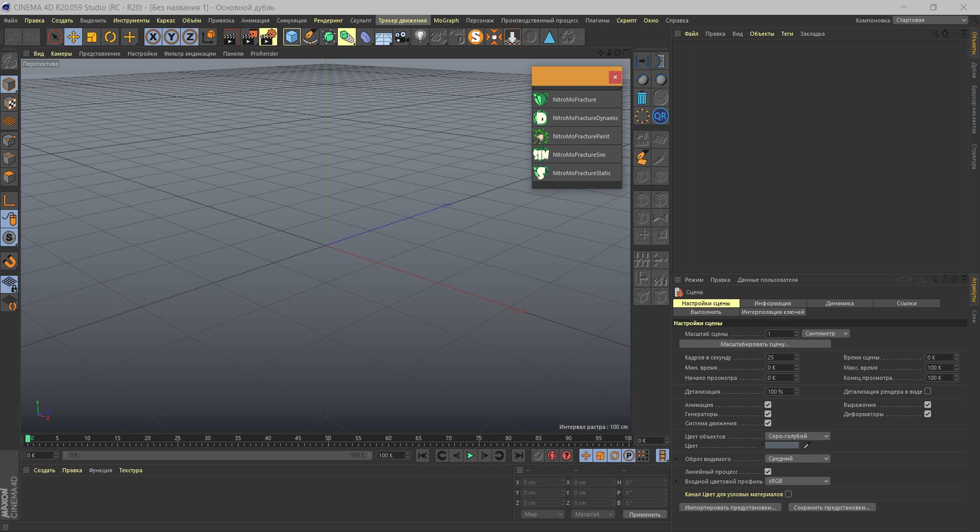Enable Детализация рендера в виде checkbox

click(927, 391)
